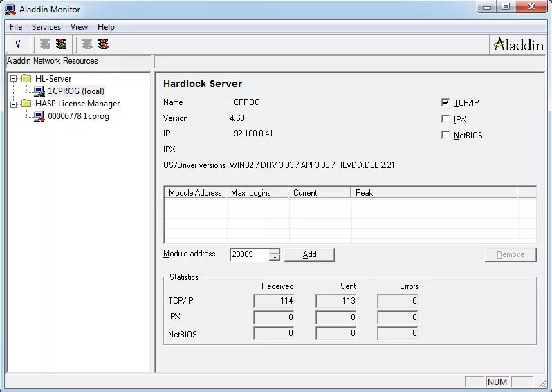Viewport: 552px width, 392px height.
Task: Click the Module address input field
Action: click(250, 254)
